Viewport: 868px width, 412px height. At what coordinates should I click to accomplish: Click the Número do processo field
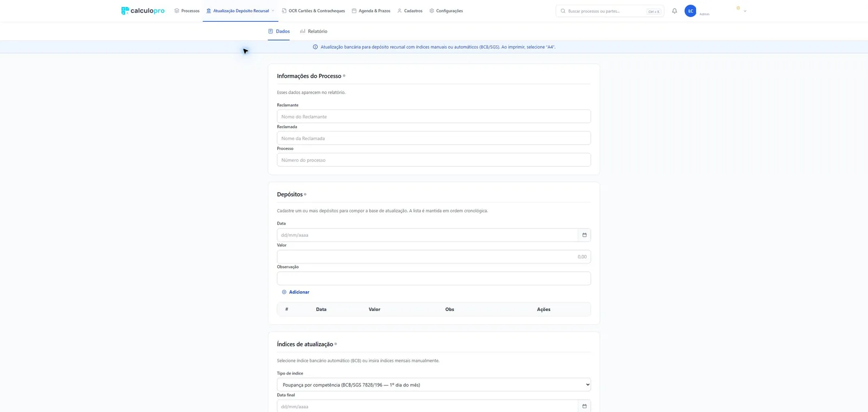click(x=433, y=160)
